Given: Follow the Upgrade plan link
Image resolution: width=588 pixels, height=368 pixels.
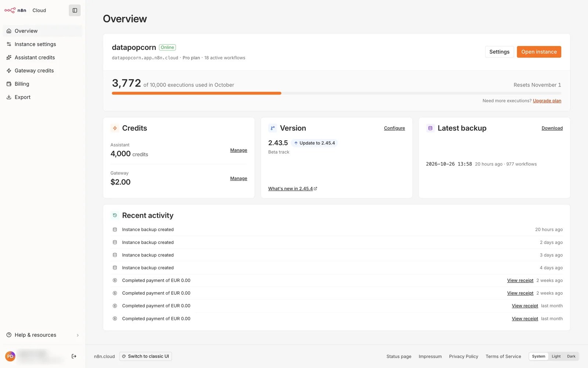Looking at the screenshot, I should tap(547, 101).
